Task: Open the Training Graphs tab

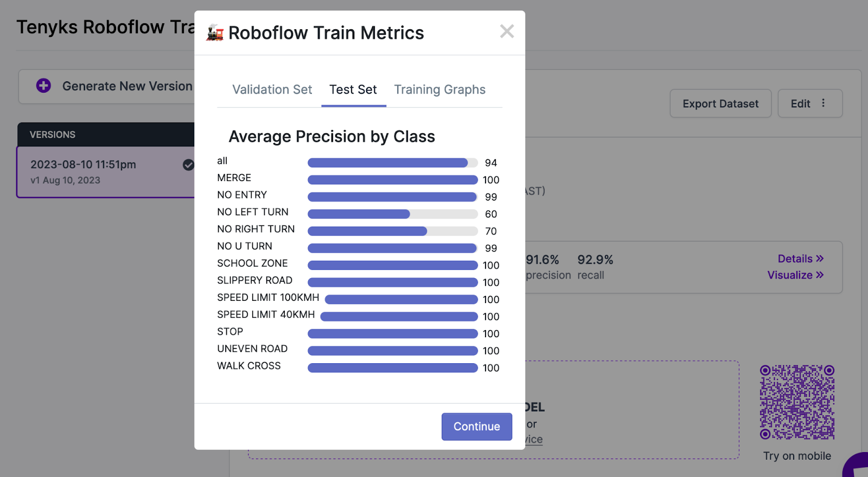Action: [439, 89]
